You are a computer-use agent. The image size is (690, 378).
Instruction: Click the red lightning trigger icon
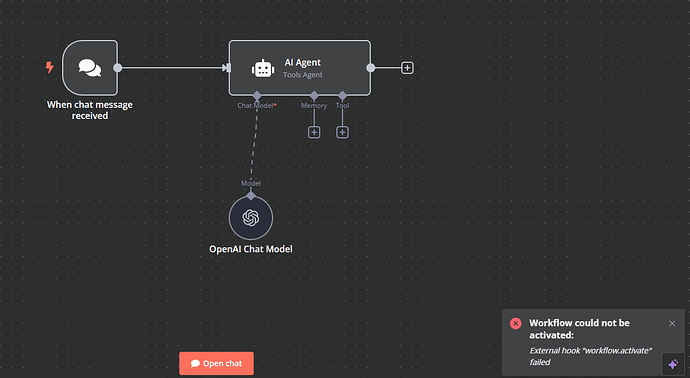[50, 67]
